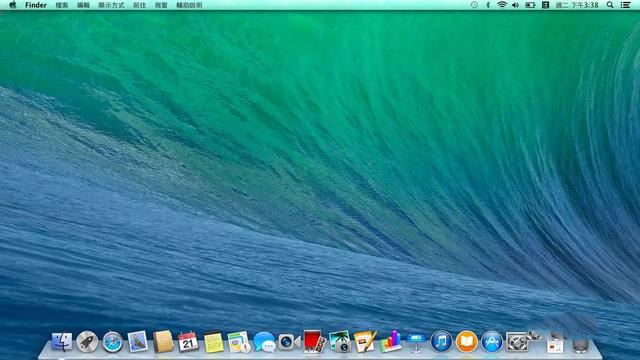Click the Spotlight search magnifier
Viewport: 640px width, 360px height.
(610, 5)
